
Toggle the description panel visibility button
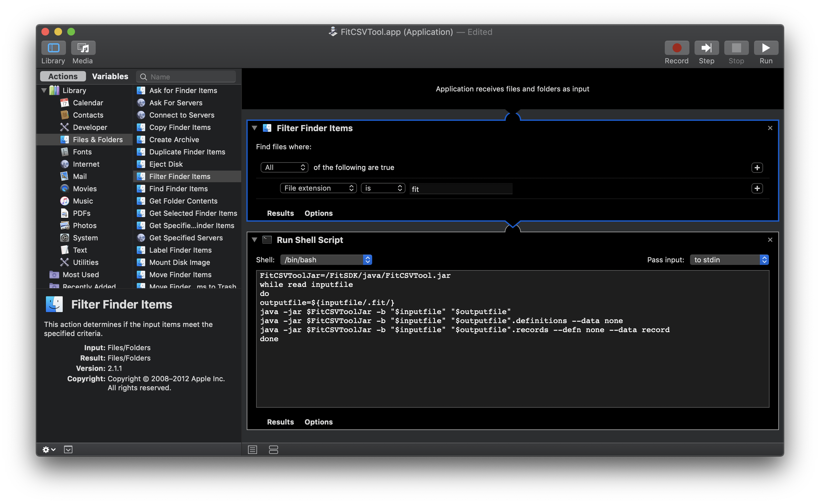(68, 450)
